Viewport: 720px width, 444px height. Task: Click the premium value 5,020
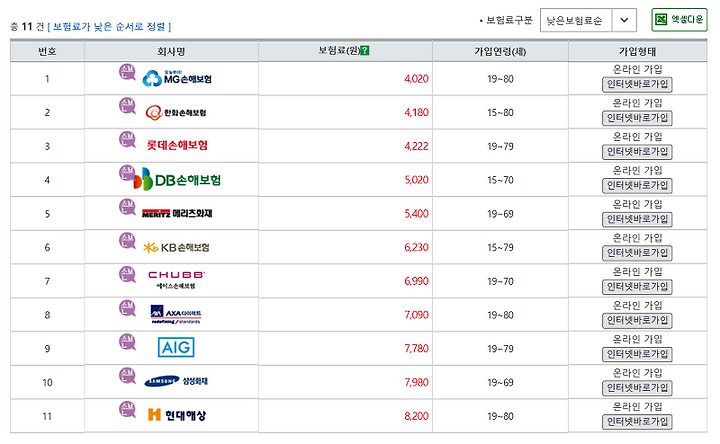pyautogui.click(x=416, y=180)
